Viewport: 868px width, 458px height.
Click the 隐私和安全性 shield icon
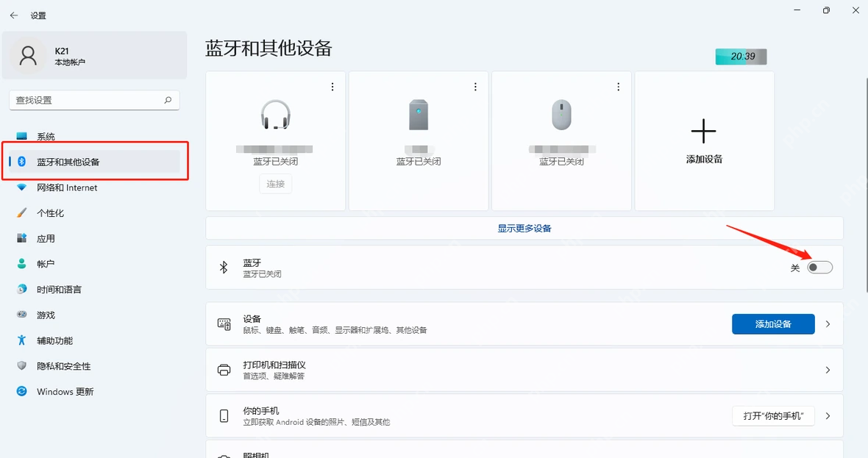click(21, 365)
